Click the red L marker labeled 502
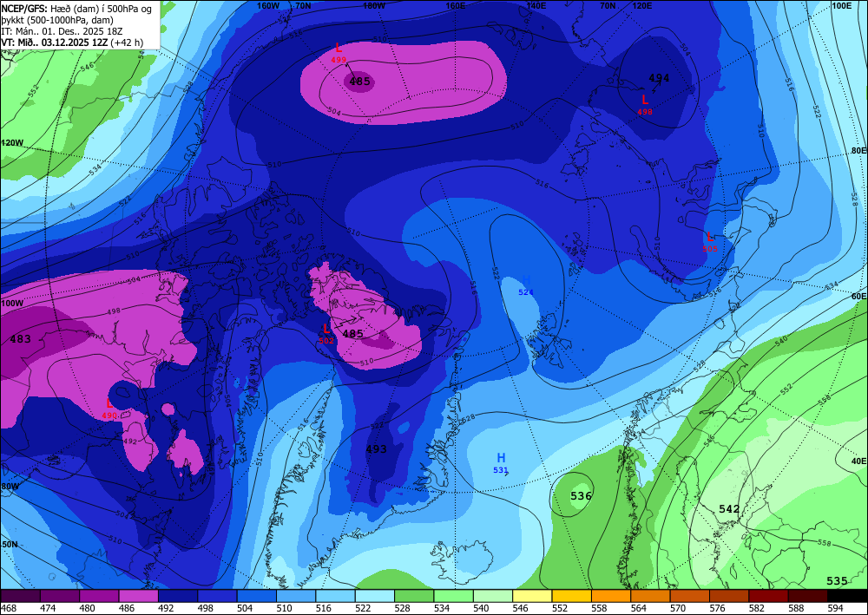 pos(326,329)
